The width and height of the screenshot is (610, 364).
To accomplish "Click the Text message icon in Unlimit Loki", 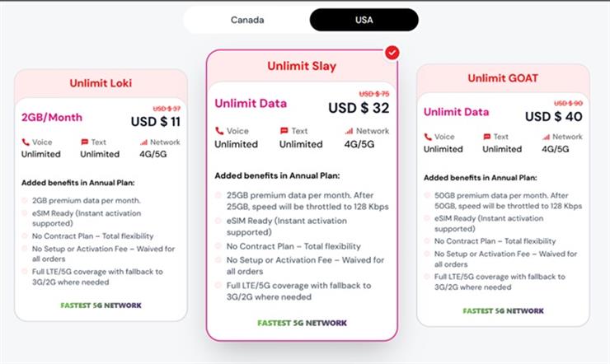I will click(x=84, y=142).
